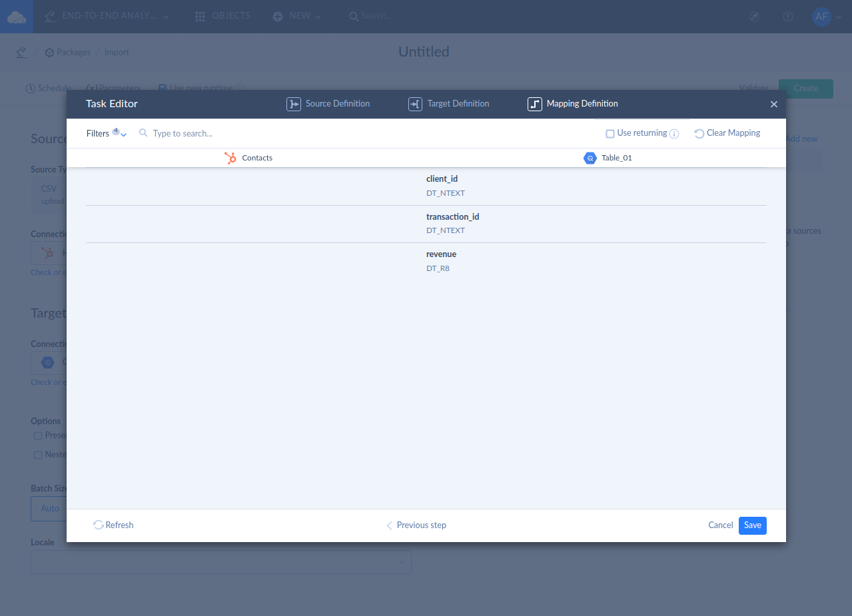Screen dimensions: 852x616
Task: Switch to the Source Definition step
Action: pos(328,104)
